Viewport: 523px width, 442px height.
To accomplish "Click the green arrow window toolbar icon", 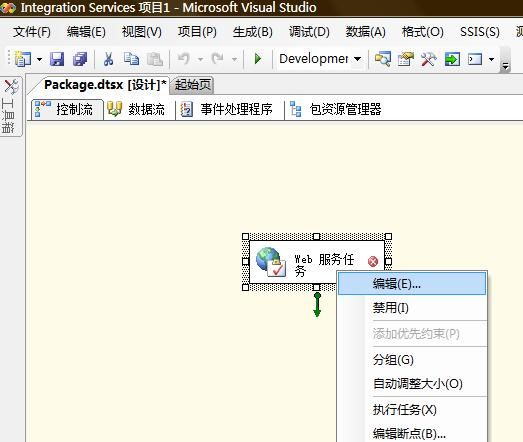I will point(452,59).
